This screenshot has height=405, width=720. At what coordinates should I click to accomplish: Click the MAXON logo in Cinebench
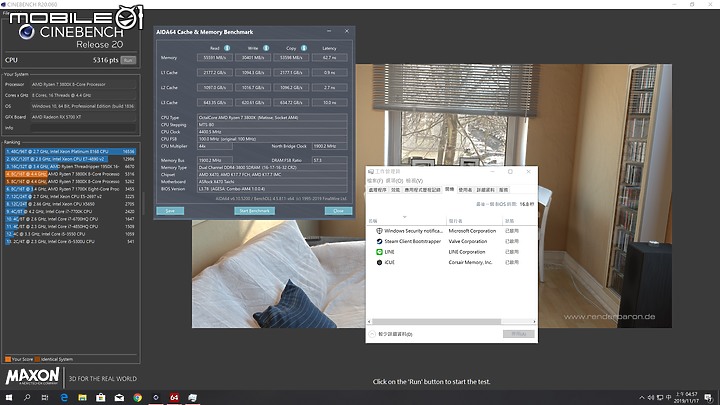coord(33,376)
